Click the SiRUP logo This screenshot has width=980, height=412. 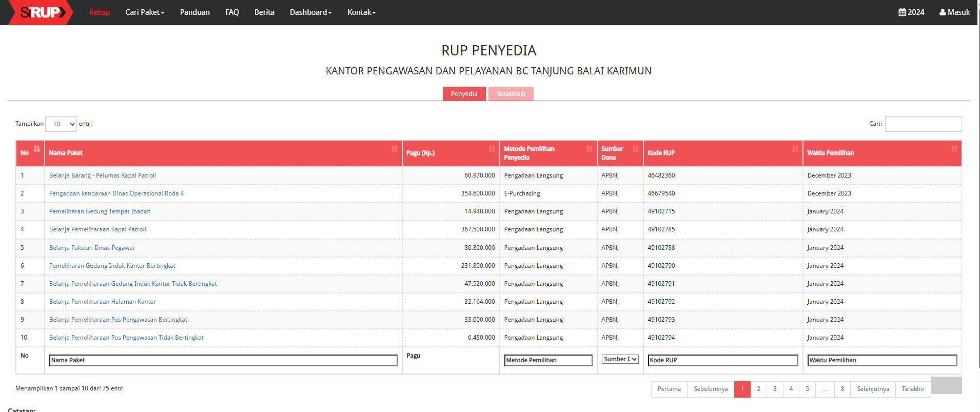coord(42,12)
